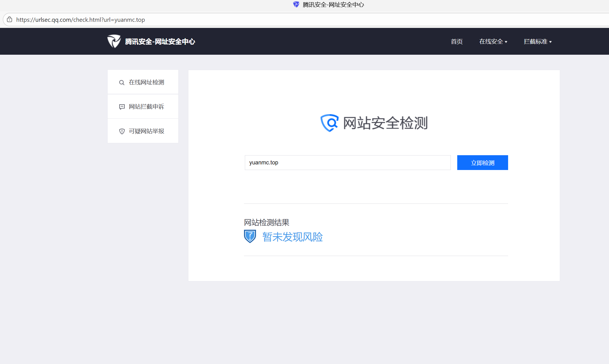Click the blue result shield icon
This screenshot has width=609, height=364.
[x=250, y=236]
